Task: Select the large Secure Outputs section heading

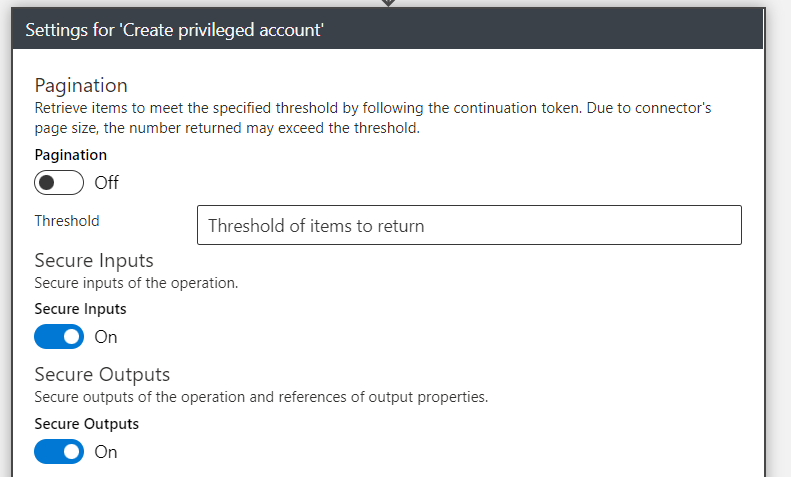Action: 102,375
